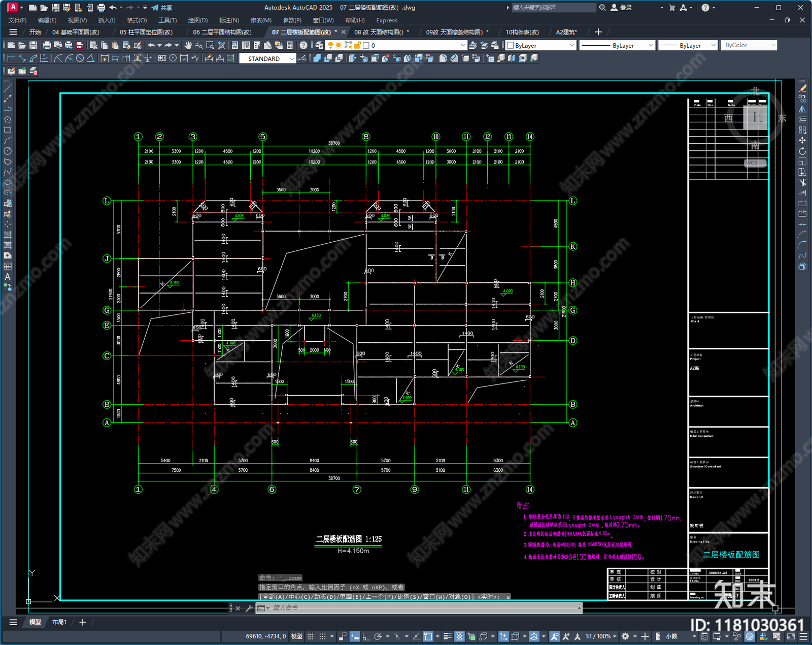Select the Move tool in modify toolbar
812x645 pixels.
pyautogui.click(x=802, y=140)
